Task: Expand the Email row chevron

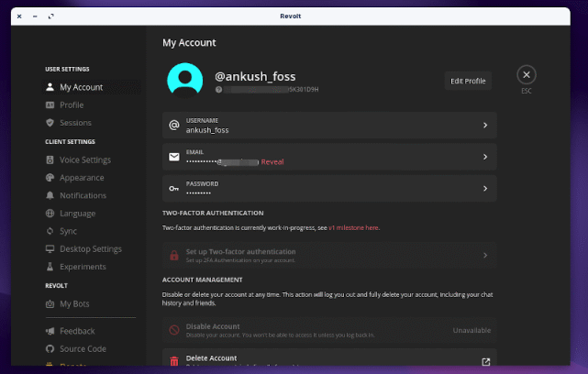Action: tap(485, 157)
